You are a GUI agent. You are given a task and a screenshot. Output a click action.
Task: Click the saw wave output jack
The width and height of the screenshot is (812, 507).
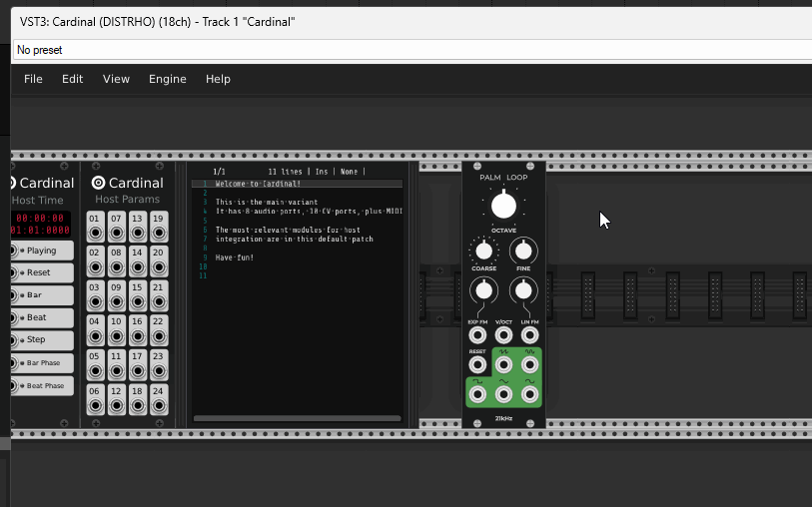click(503, 365)
